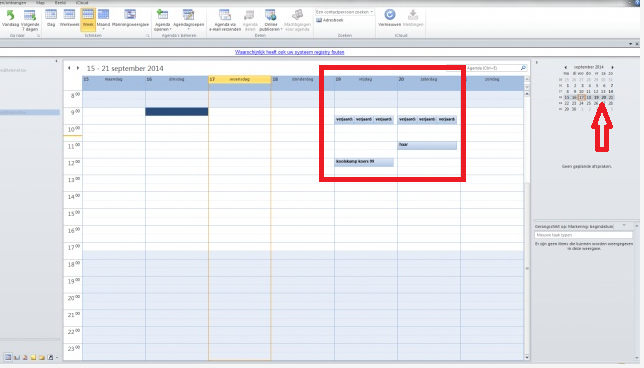Select donderdag 18 day header
The height and width of the screenshot is (368, 644).
303,79
